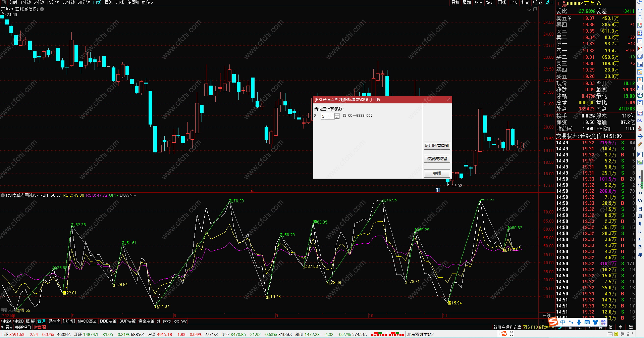Select the 分时 timeframe tab
Viewport: 644px width, 338px height.
point(13,2)
